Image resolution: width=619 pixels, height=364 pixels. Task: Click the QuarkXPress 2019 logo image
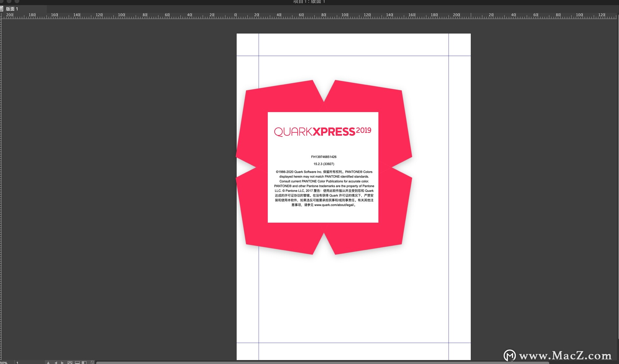pyautogui.click(x=323, y=132)
